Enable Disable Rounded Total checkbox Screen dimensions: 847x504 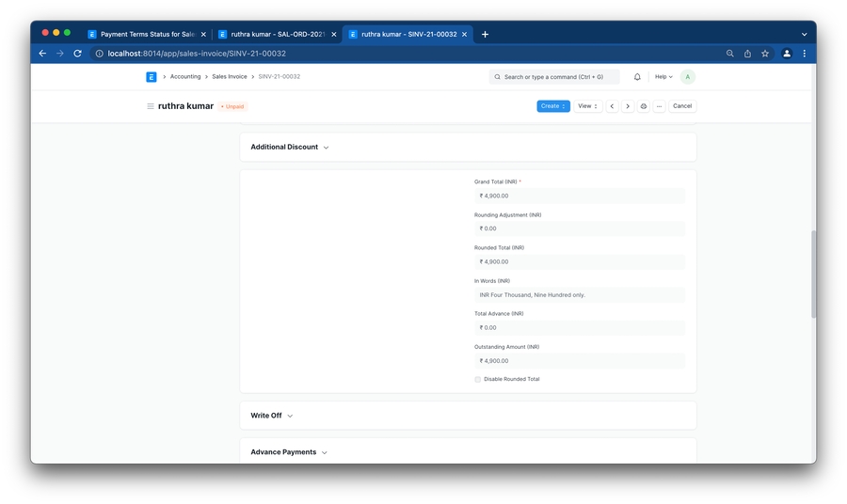(478, 380)
